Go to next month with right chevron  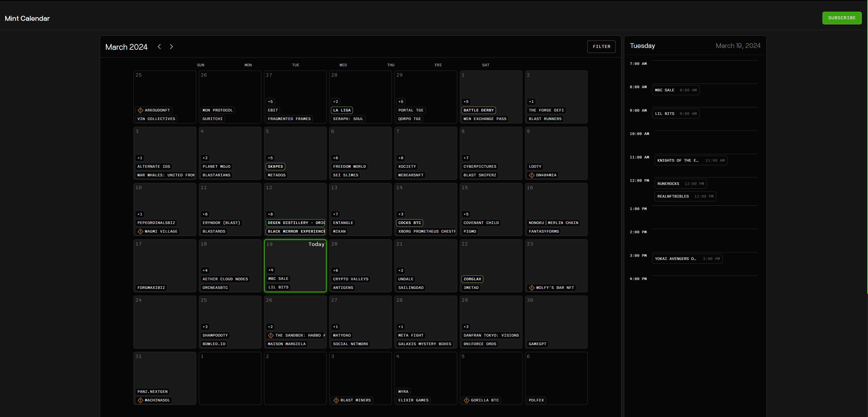(x=172, y=46)
